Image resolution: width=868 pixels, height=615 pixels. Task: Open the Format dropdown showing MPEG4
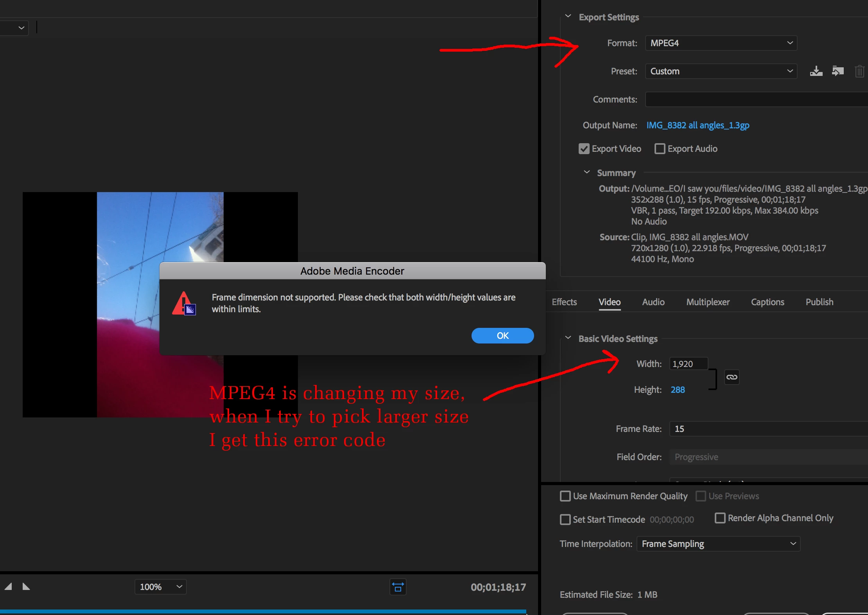[721, 43]
